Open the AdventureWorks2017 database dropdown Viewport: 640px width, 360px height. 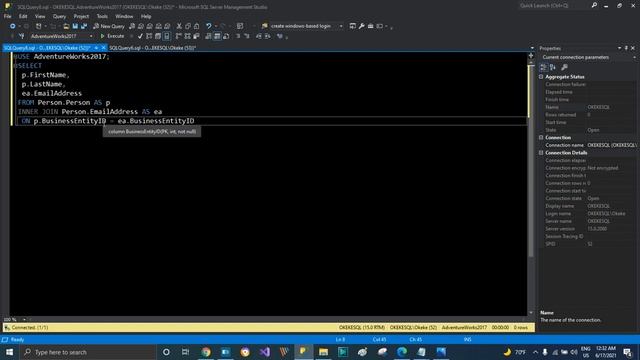click(61, 36)
